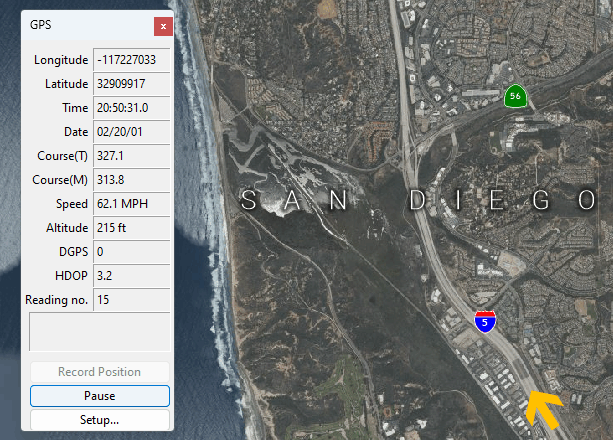Click the Interstate 5 shield on map
Viewport: 613px width, 440px height.
point(482,321)
